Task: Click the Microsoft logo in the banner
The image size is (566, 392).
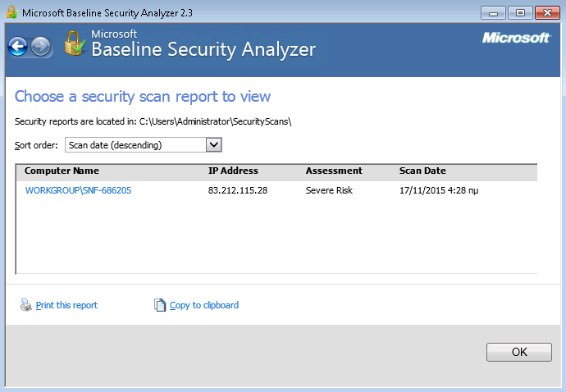Action: click(x=516, y=38)
